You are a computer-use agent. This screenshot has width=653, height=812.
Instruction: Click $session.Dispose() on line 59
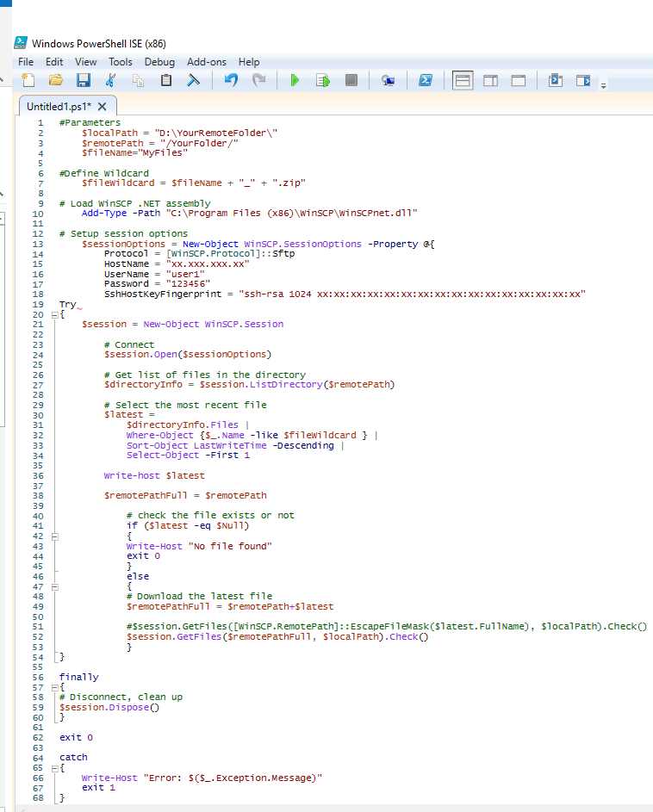(109, 708)
